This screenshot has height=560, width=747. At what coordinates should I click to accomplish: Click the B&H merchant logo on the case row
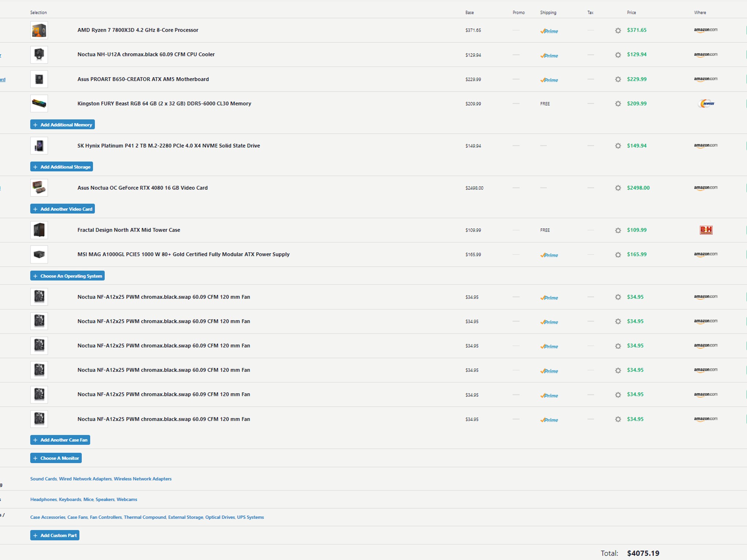coord(706,230)
